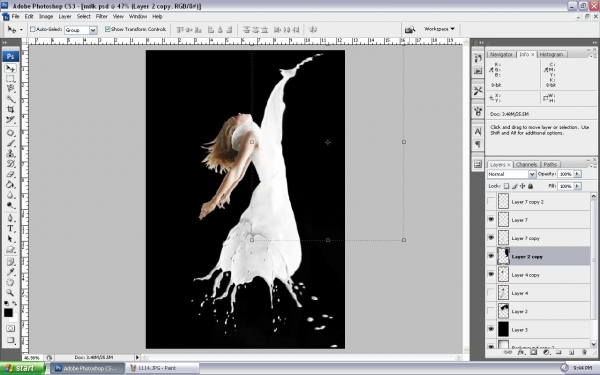Hide Layer 7 with its eye icon
The height and width of the screenshot is (375, 600).
[491, 220]
